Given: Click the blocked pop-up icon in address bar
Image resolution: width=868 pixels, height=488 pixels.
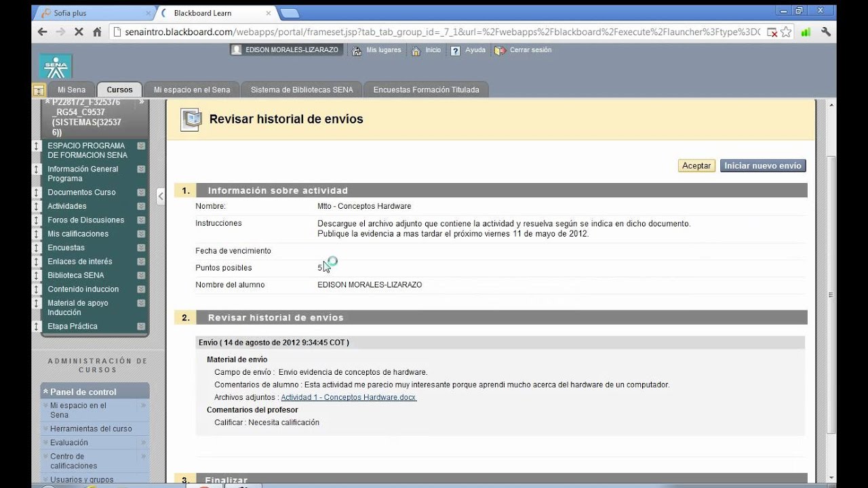Looking at the screenshot, I should (772, 32).
